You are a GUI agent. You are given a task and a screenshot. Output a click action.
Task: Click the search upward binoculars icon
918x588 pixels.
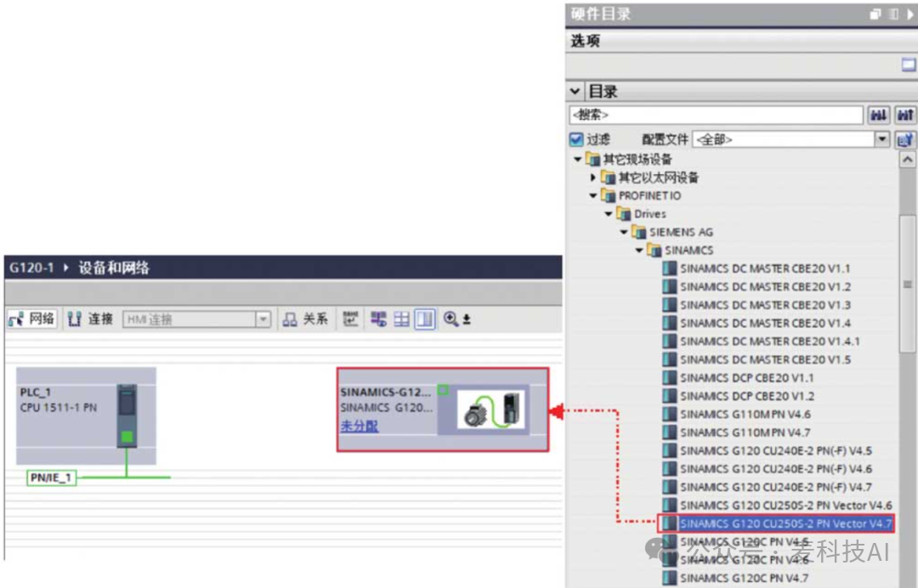point(905,116)
